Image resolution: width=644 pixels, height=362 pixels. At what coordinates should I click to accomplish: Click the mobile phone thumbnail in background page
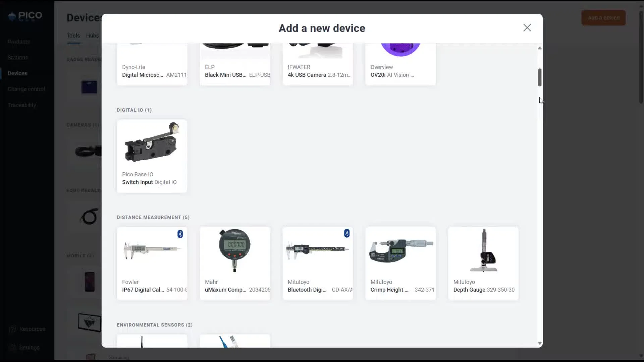coord(90,282)
